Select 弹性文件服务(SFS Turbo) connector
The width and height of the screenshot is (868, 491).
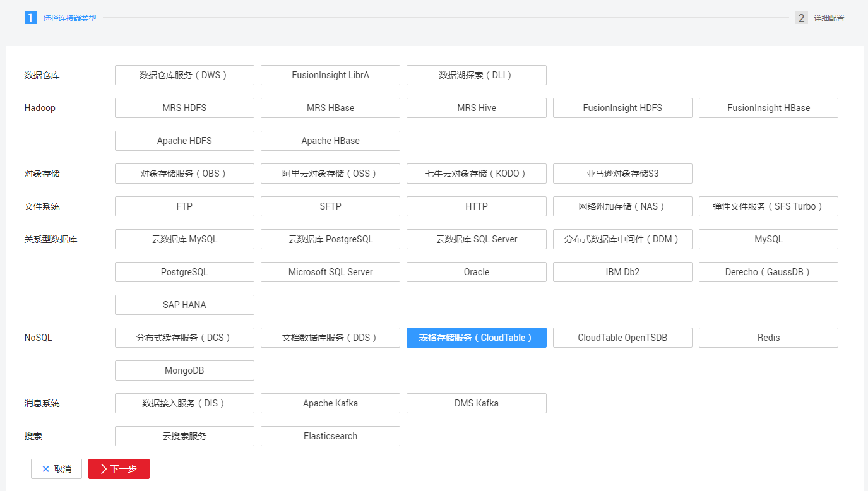(x=768, y=206)
